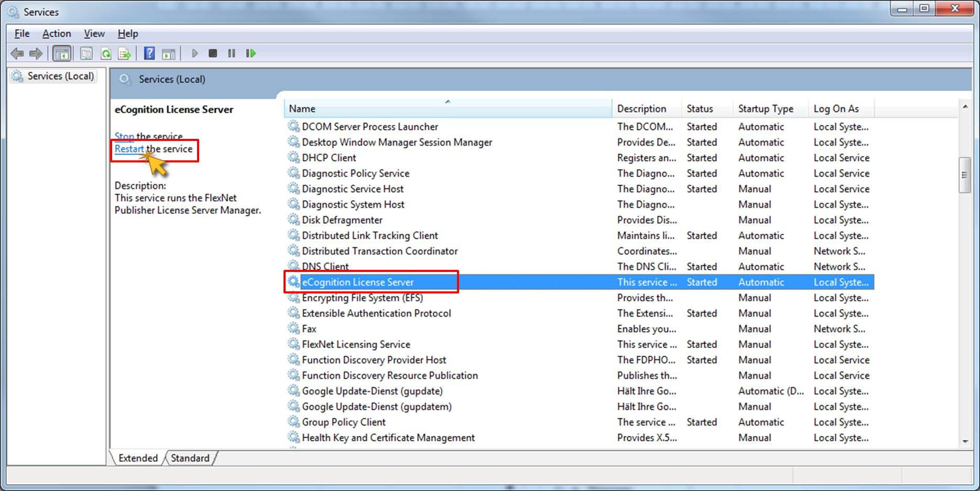Viewport: 980px width, 491px height.
Task: Click the gear icon beside Fax
Action: [293, 329]
